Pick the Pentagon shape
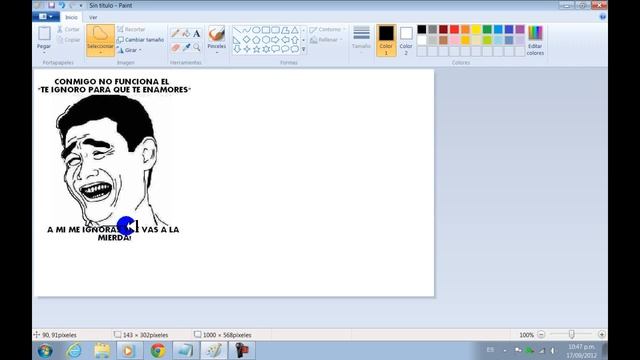 [x=256, y=40]
